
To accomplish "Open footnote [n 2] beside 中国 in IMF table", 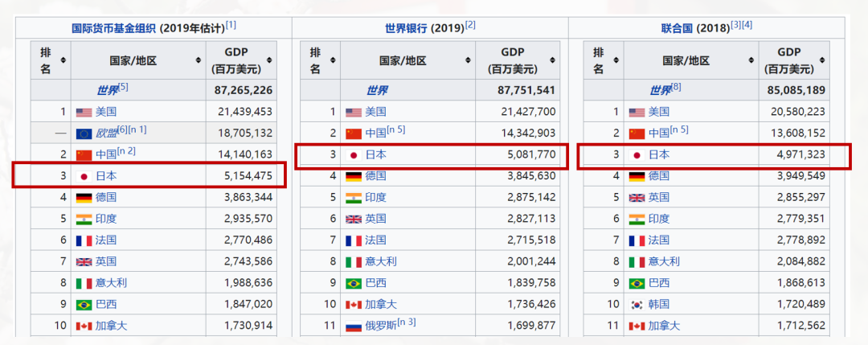I will (126, 152).
